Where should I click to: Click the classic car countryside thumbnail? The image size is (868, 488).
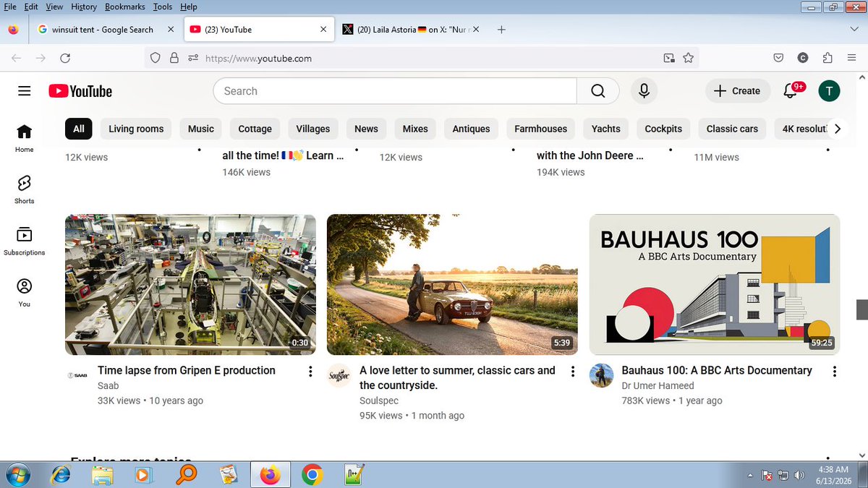(x=452, y=284)
